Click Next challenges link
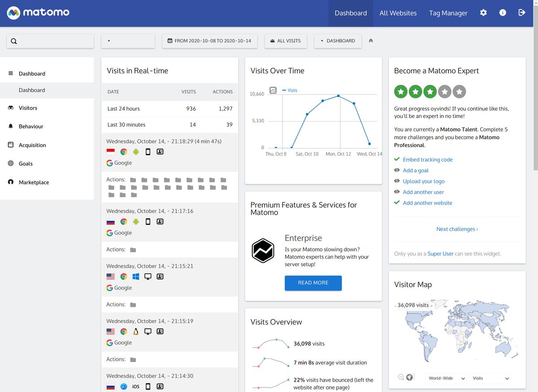Image resolution: width=538 pixels, height=392 pixels. [x=457, y=229]
